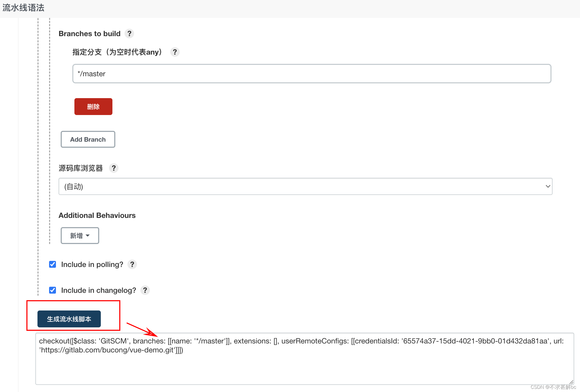Open help for Include in polling
Viewport: 580px width, 392px height.
coord(132,264)
